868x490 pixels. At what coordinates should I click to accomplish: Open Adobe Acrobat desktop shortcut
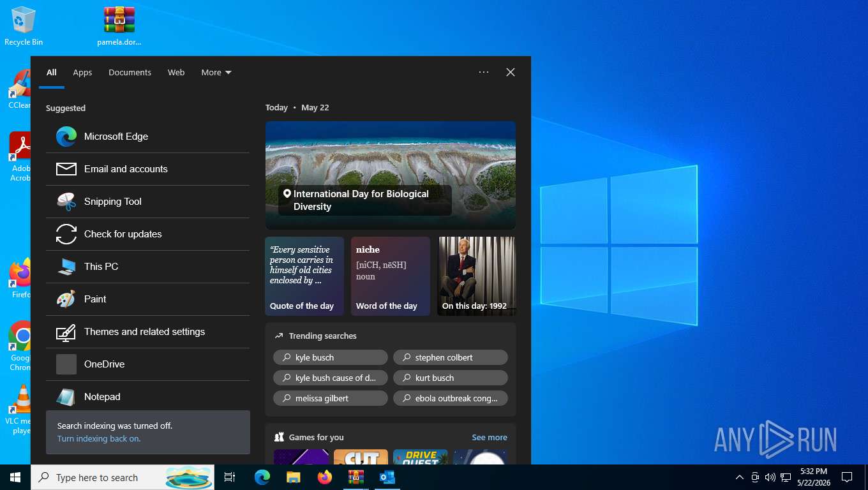(19, 156)
